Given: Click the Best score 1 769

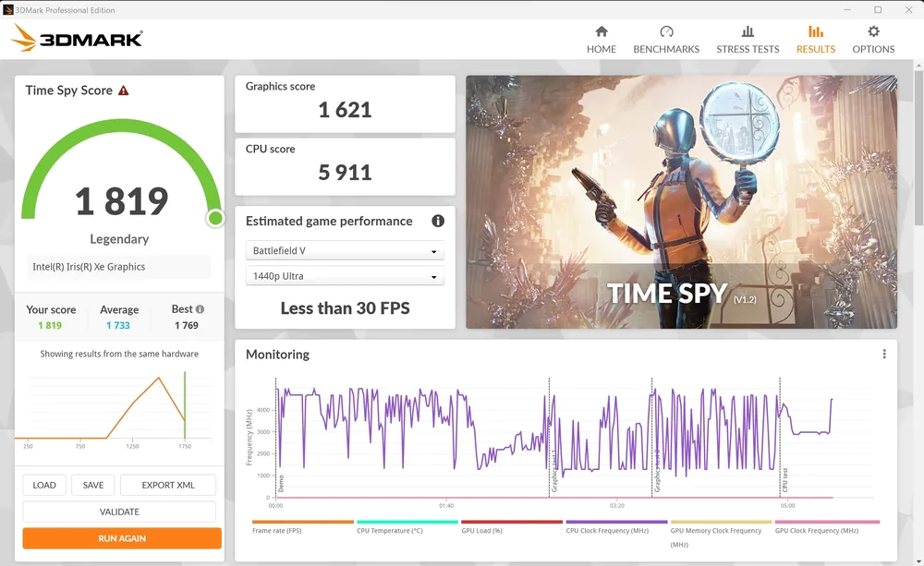Looking at the screenshot, I should (x=187, y=325).
